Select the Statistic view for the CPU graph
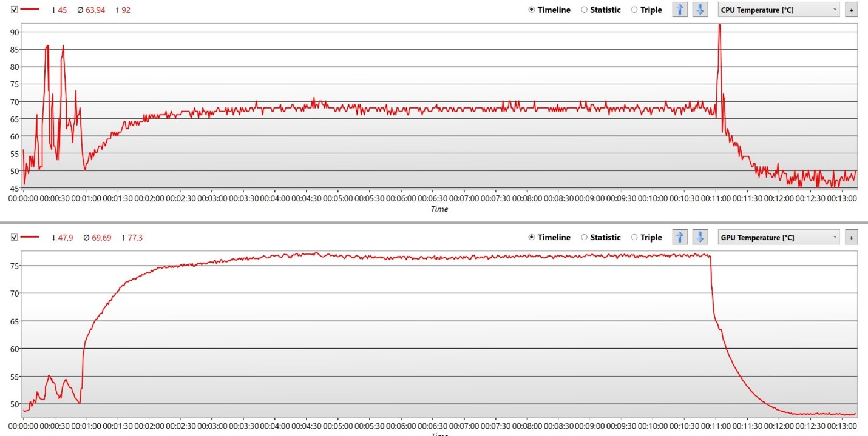This screenshot has width=868, height=436. click(585, 10)
